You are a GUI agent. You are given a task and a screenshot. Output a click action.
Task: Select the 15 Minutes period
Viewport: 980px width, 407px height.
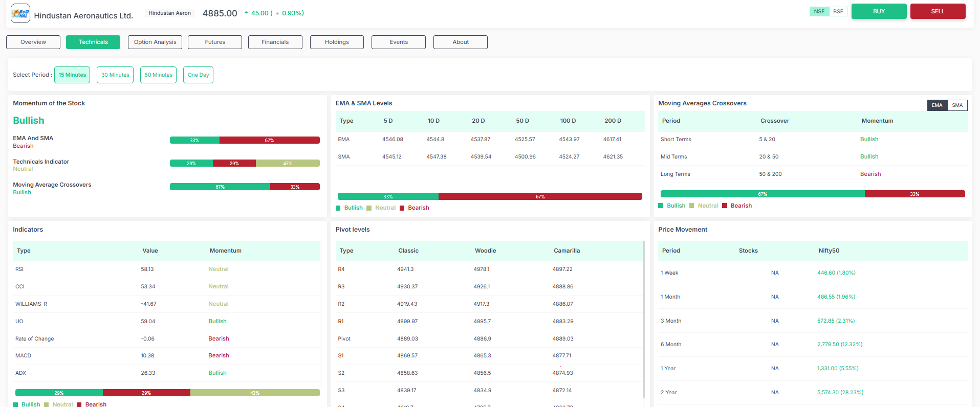[x=72, y=75]
